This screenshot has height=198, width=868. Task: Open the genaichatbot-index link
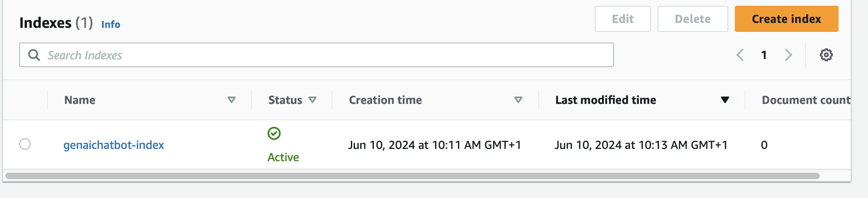coord(114,145)
